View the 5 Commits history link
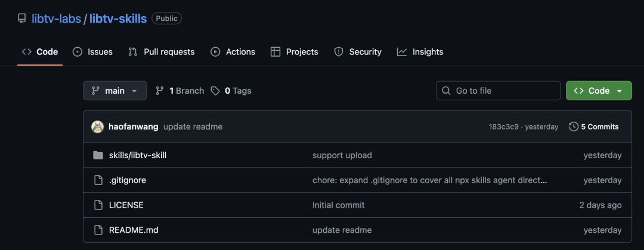 (599, 126)
